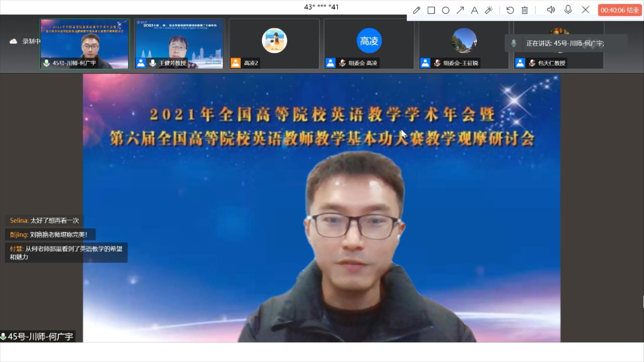Open 付慧's chat message about 何老师
This screenshot has width=644, height=362.
66,253
